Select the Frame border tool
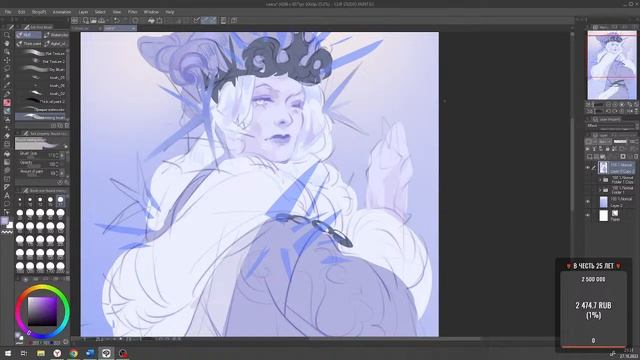 (x=7, y=179)
